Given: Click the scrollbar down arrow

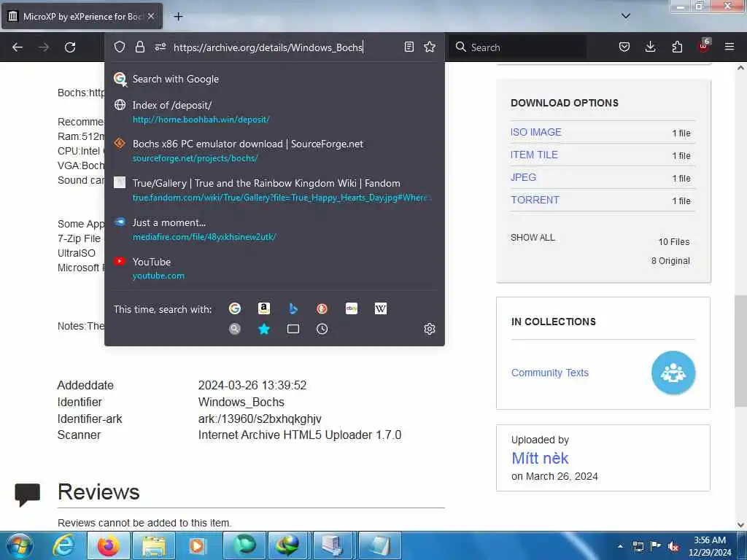Looking at the screenshot, I should point(740,525).
